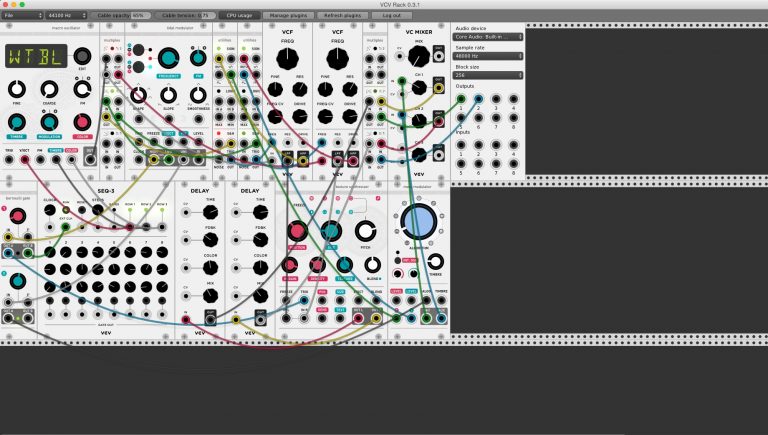
Task: Click the teal MODULATION knob on macro oscillator
Action: click(x=49, y=122)
